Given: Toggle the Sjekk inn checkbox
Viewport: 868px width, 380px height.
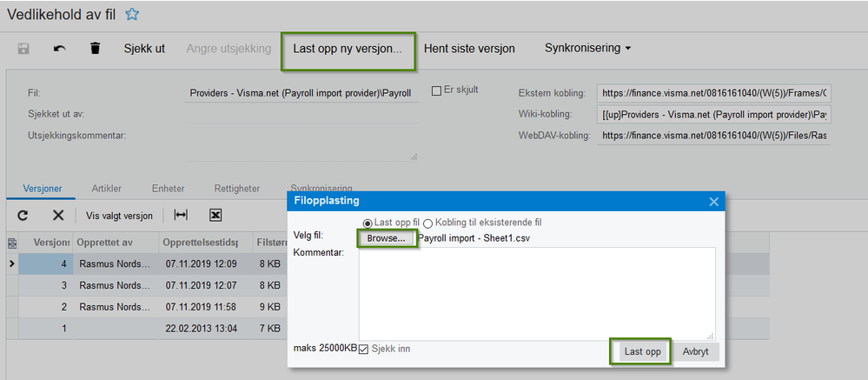Looking at the screenshot, I should 364,349.
